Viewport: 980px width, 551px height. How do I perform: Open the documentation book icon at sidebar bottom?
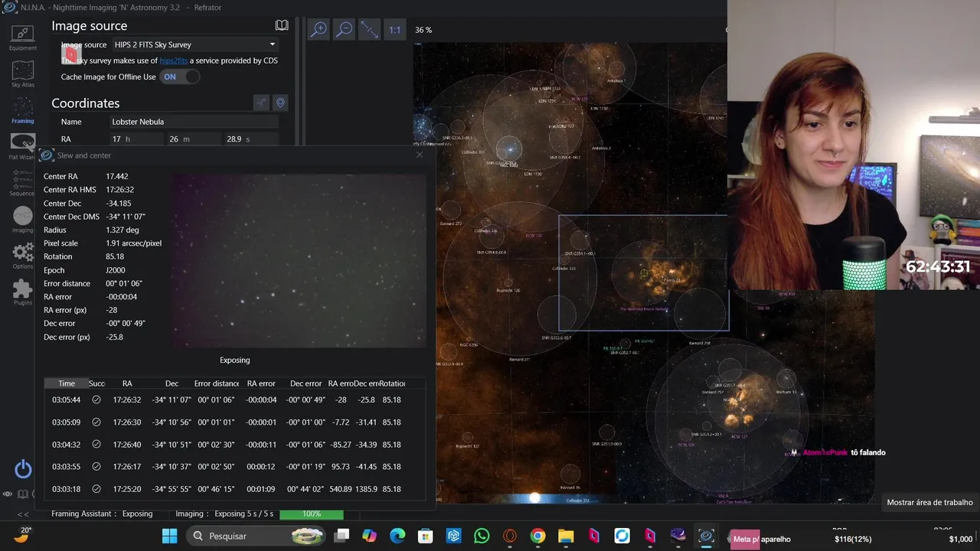[23, 494]
